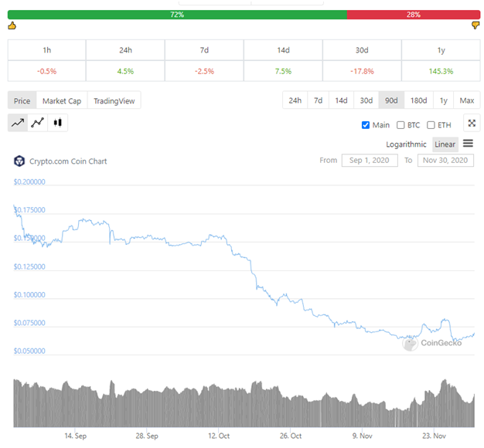
Task: Click the gray volume bars area
Action: (x=244, y=404)
